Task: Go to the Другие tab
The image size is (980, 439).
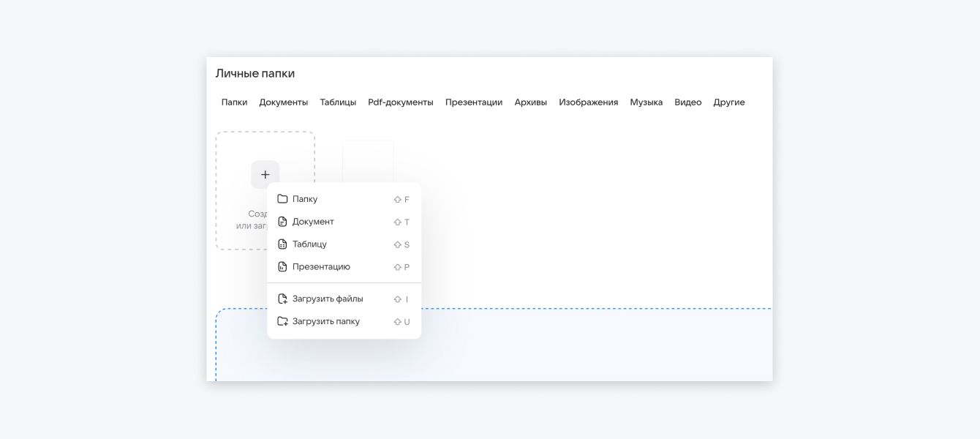Action: (728, 102)
